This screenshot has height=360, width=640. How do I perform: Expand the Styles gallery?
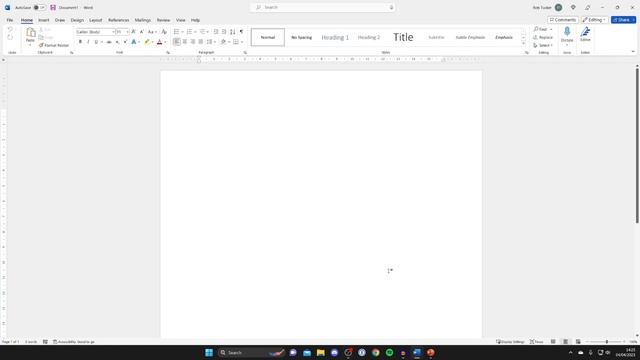[524, 43]
